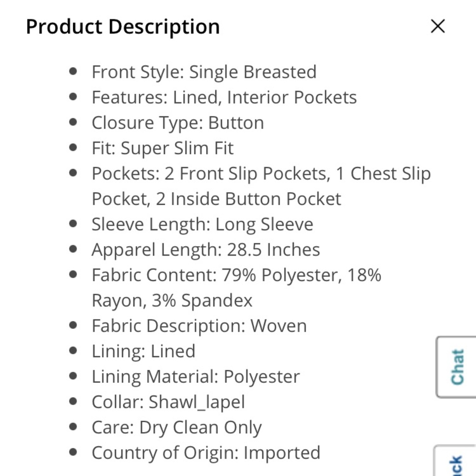Select the Front Style: Single Breasted line
Viewport: 476px width, 476px height.
pos(204,72)
